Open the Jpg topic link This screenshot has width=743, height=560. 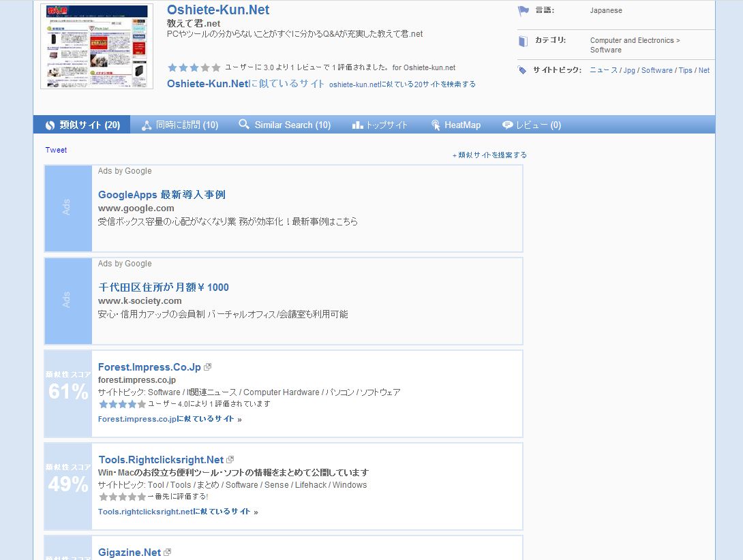point(629,70)
